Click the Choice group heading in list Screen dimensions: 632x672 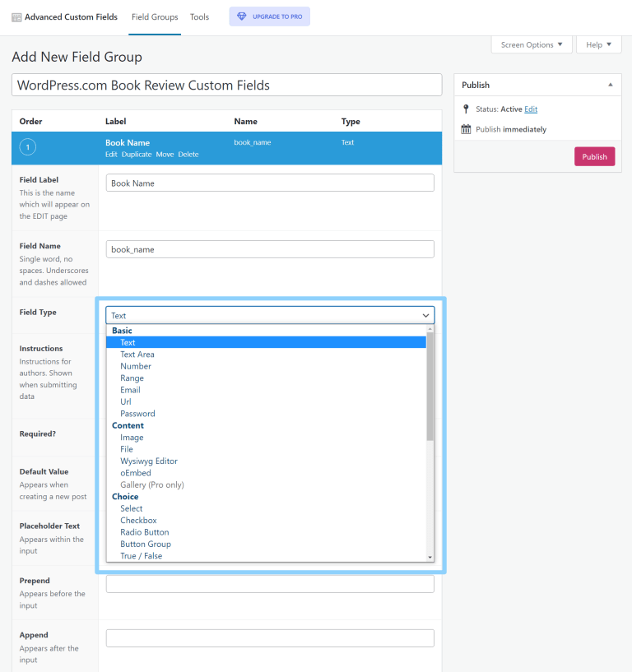[125, 497]
